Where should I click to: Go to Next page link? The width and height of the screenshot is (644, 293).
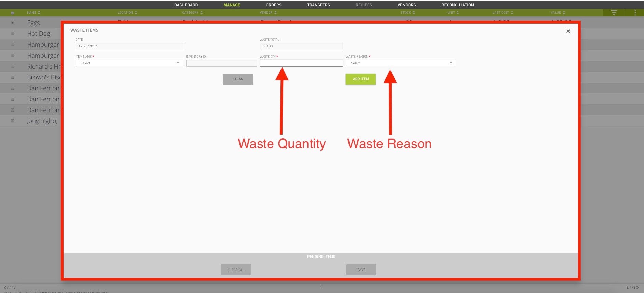pos(633,288)
